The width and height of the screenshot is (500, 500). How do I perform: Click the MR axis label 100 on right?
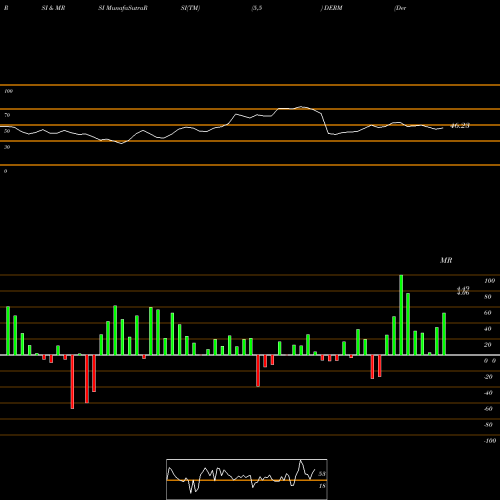tap(489, 281)
